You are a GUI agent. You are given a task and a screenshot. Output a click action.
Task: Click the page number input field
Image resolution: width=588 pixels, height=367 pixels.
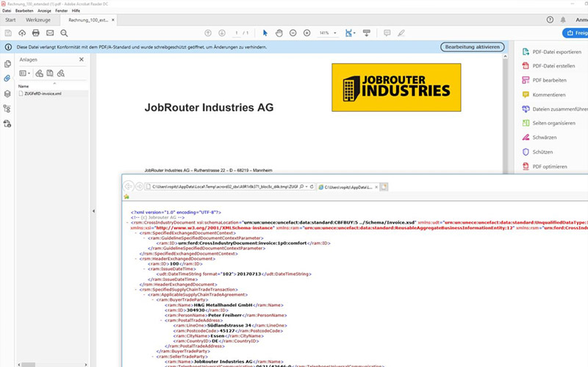(x=236, y=33)
